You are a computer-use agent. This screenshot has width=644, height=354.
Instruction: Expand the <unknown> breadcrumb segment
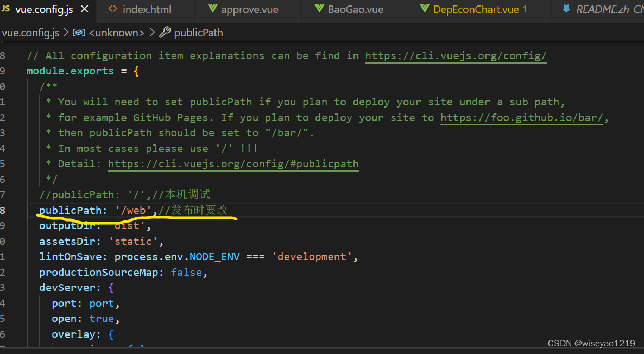[x=117, y=33]
